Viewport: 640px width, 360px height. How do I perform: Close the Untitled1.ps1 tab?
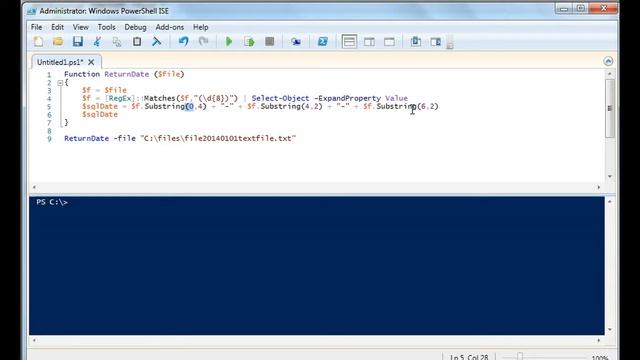(x=91, y=62)
